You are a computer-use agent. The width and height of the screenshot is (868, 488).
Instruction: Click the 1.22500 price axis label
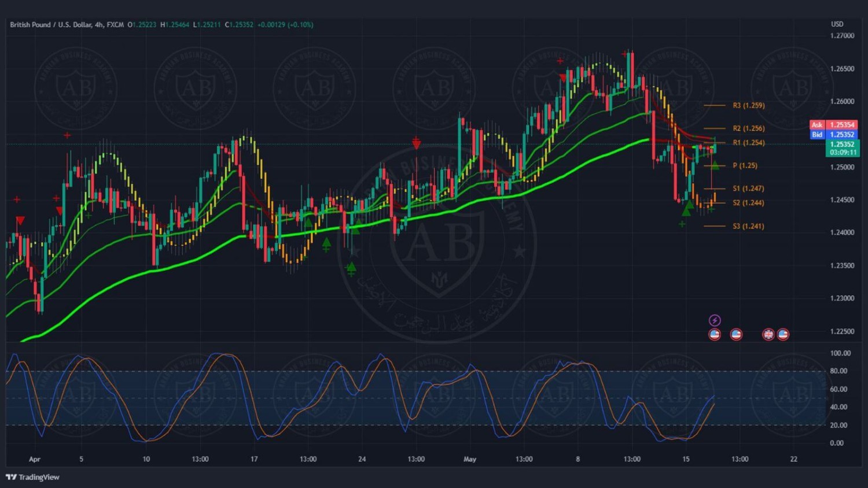pyautogui.click(x=842, y=331)
